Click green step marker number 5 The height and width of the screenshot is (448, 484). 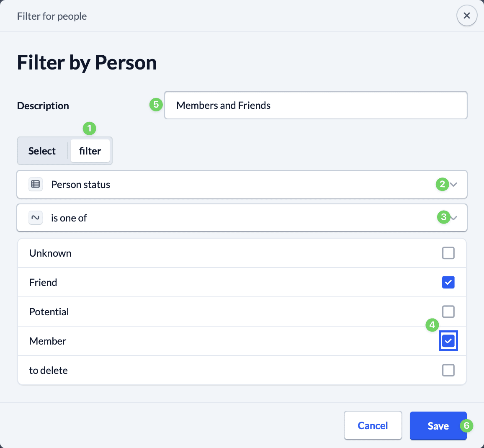156,104
